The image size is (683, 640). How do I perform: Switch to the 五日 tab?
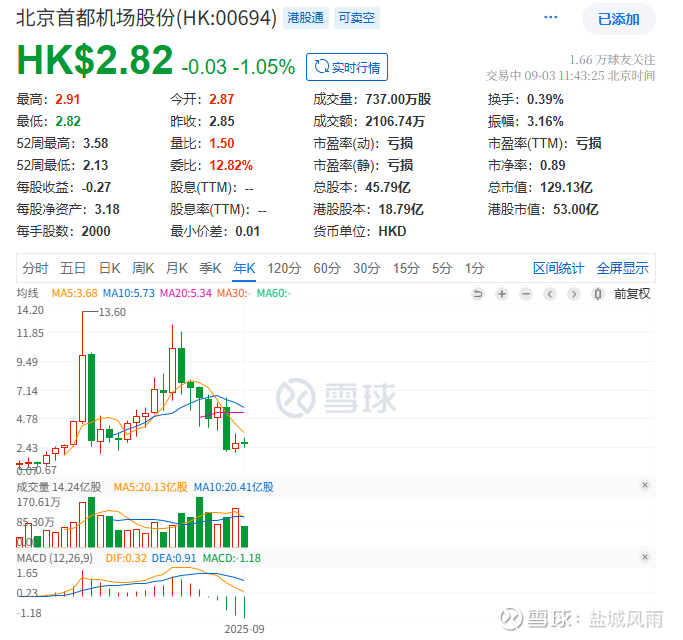[73, 268]
